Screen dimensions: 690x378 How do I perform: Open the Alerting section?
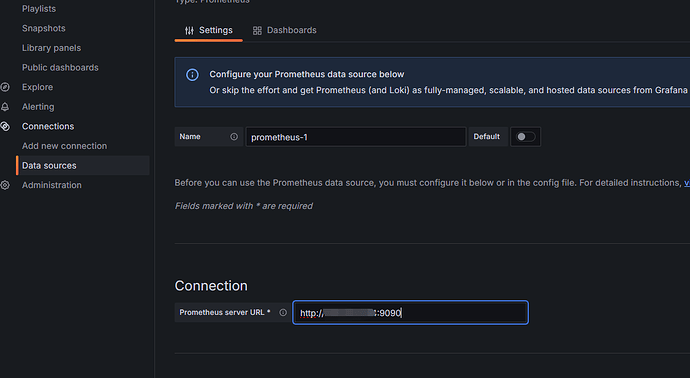coord(38,106)
